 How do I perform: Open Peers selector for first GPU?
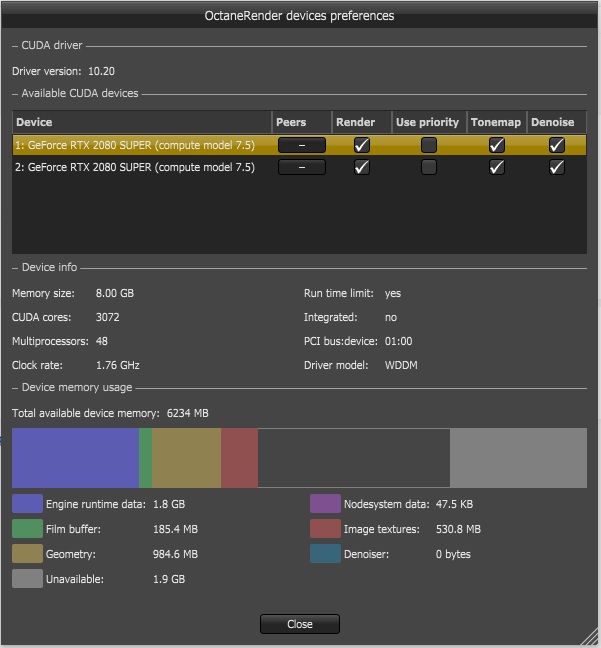point(302,145)
